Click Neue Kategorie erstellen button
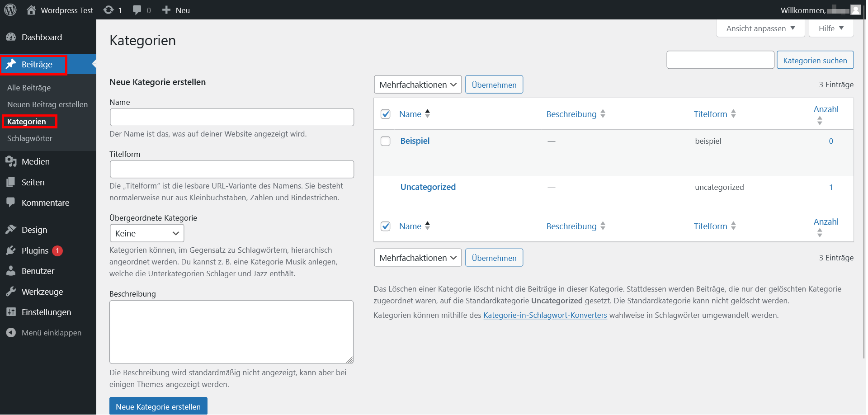The width and height of the screenshot is (868, 415). click(158, 406)
